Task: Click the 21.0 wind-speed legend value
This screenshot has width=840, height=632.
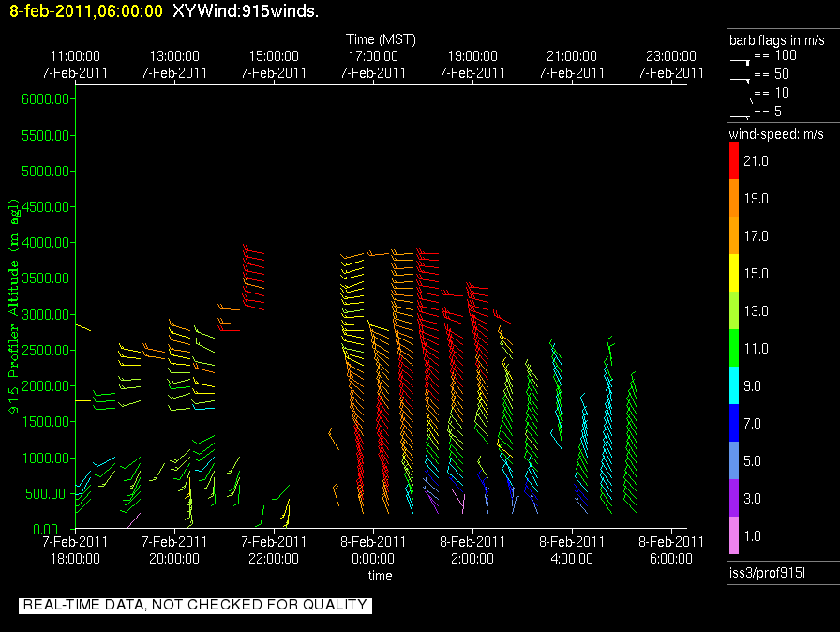Action: click(756, 161)
